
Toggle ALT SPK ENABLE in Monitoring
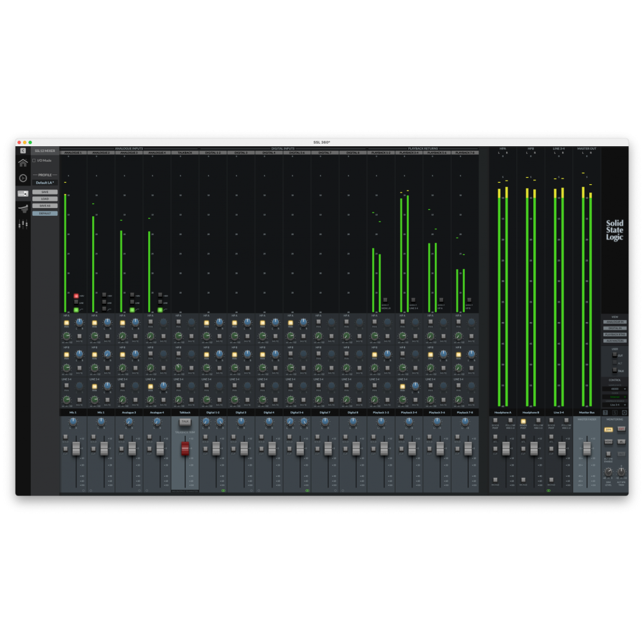click(609, 454)
